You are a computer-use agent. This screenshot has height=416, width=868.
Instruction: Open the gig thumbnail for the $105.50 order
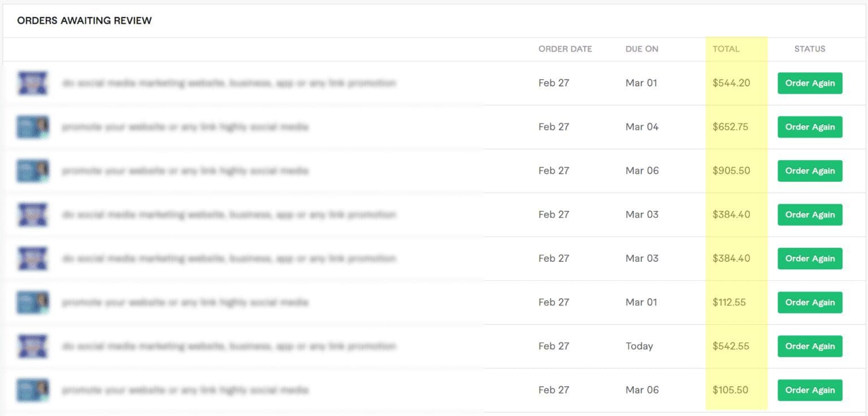tap(32, 390)
